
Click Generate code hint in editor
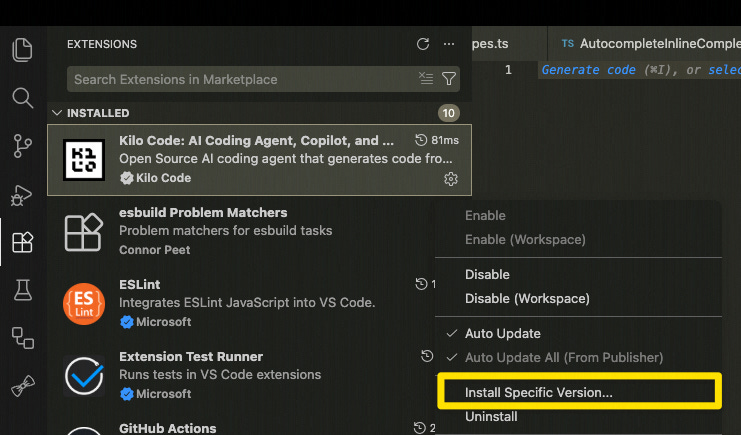click(588, 70)
